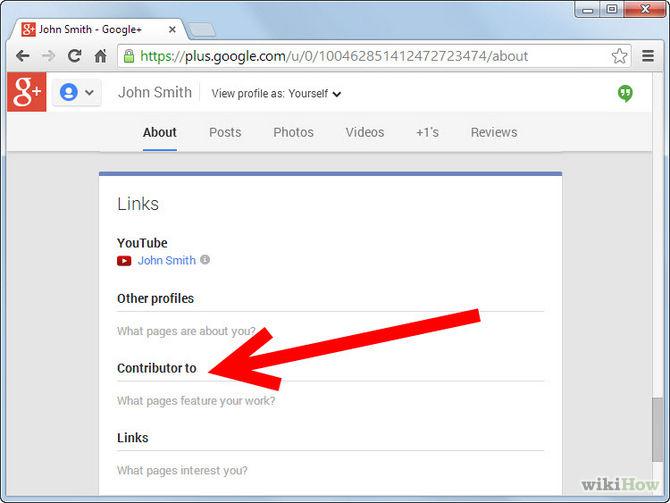Bookmark page with star icon

(x=619, y=56)
